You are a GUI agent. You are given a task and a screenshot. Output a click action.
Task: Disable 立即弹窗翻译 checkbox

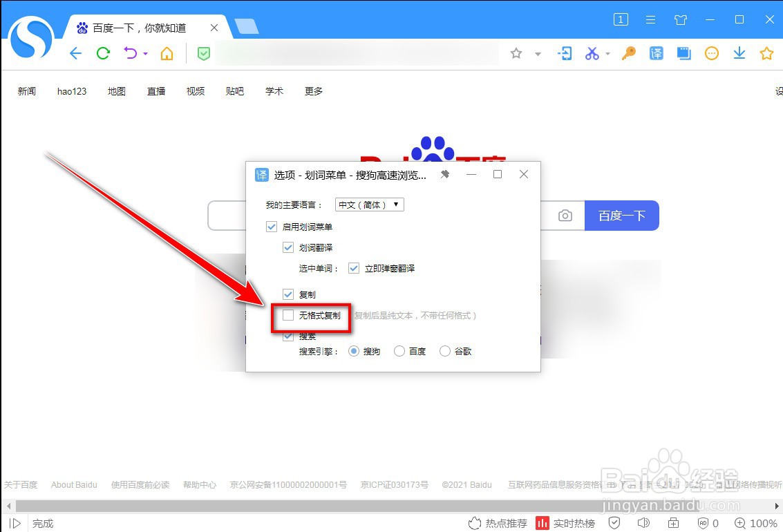[x=354, y=269]
